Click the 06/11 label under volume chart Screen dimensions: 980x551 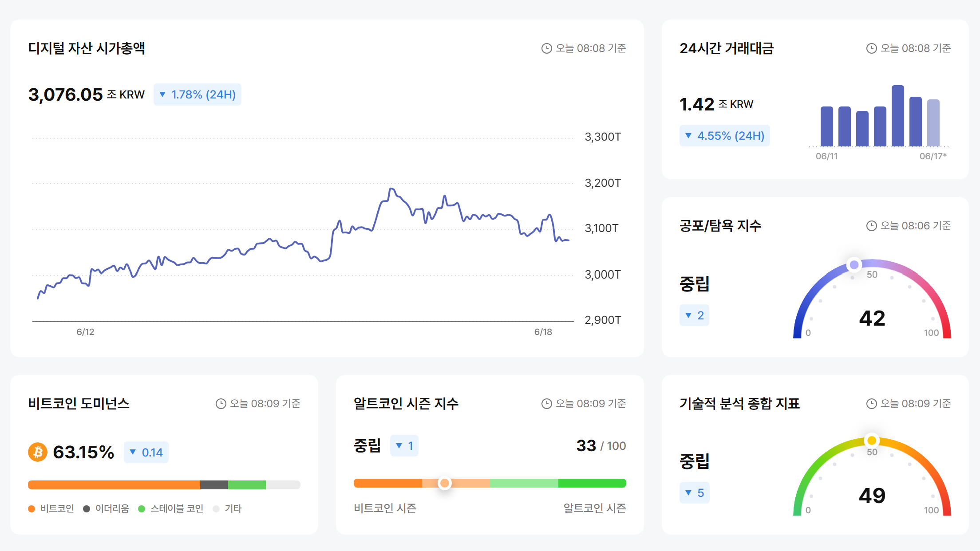point(826,156)
